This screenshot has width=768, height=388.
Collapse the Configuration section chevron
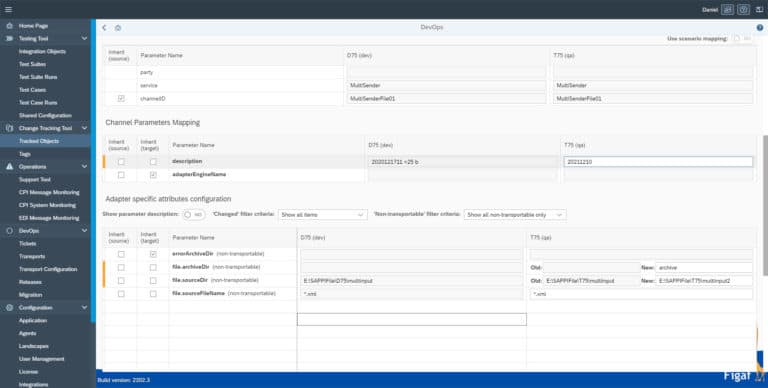coord(84,308)
